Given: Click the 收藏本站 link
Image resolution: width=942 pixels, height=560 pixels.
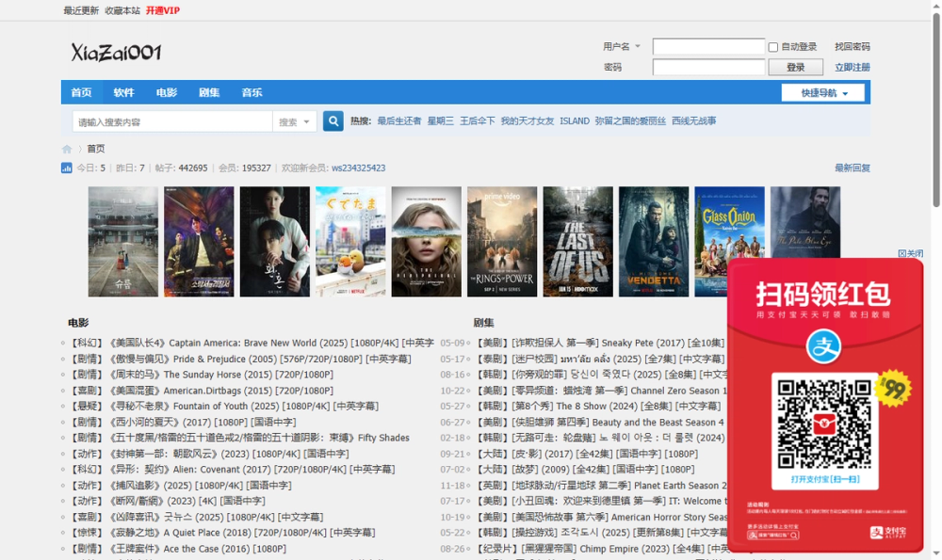Looking at the screenshot, I should click(x=122, y=10).
